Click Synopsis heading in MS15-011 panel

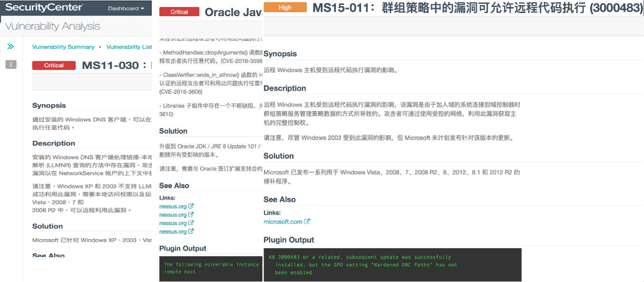tap(281, 54)
